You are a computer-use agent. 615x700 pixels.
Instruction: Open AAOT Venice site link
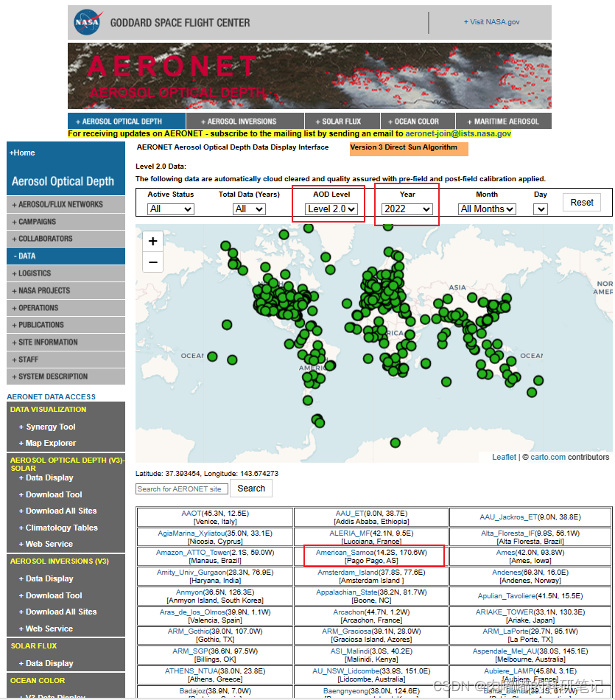pos(191,514)
